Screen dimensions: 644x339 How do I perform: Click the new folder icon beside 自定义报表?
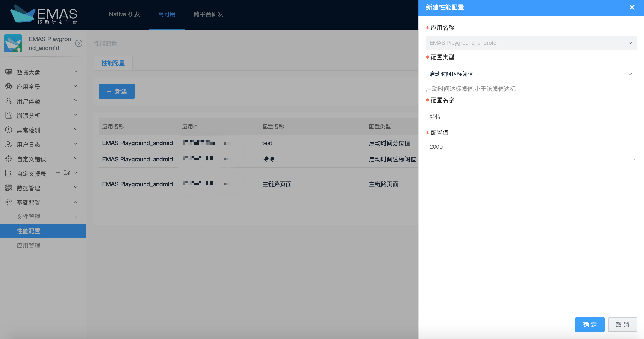click(x=67, y=173)
